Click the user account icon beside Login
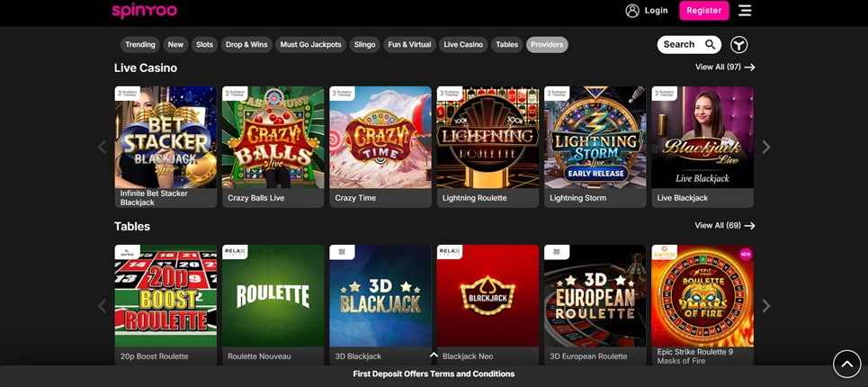868x387 pixels. point(632,11)
